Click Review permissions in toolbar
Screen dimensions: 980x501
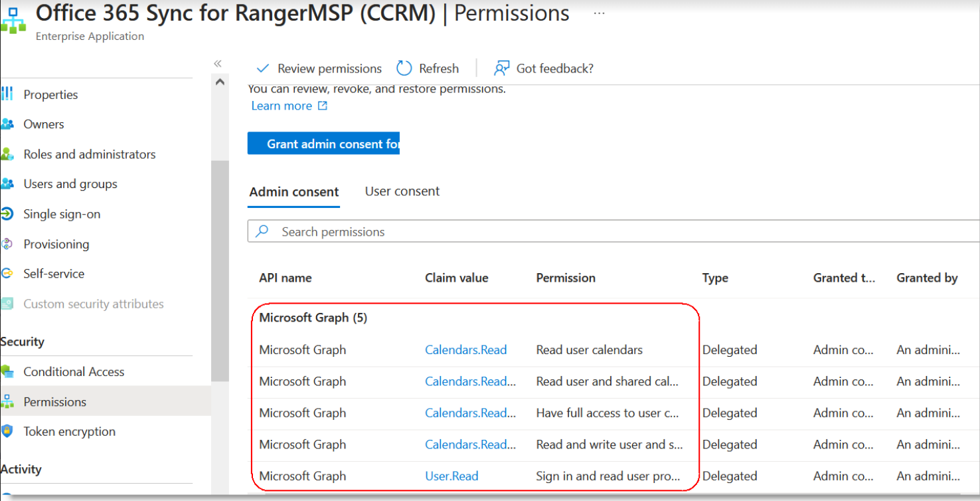pos(319,68)
